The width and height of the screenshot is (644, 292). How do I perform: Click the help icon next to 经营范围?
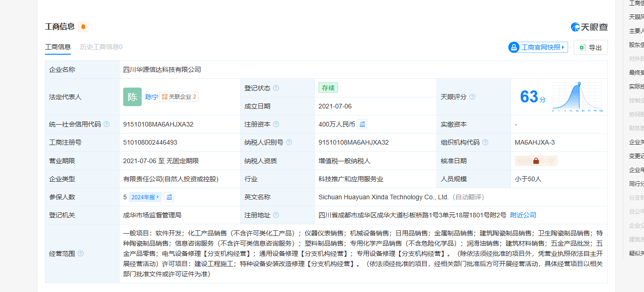81,254
